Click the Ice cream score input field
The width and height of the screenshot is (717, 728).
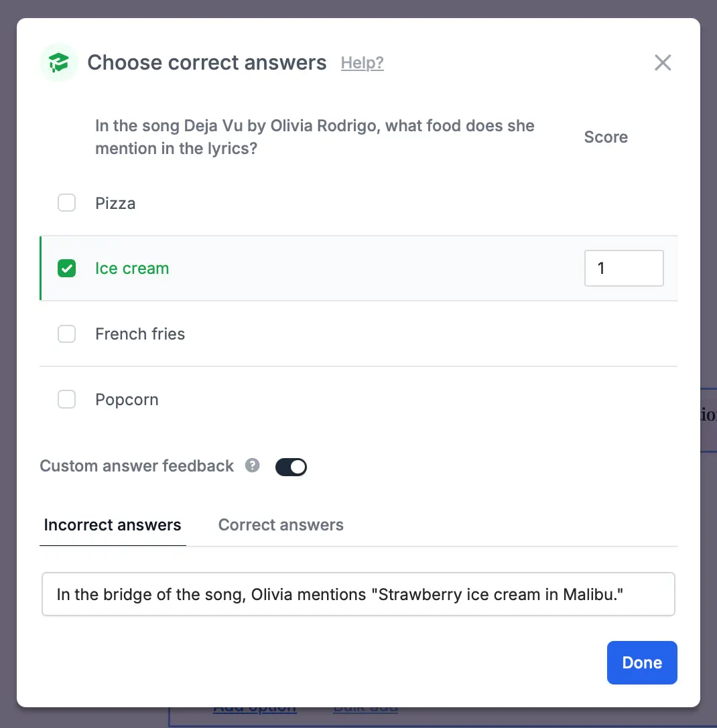tap(624, 269)
